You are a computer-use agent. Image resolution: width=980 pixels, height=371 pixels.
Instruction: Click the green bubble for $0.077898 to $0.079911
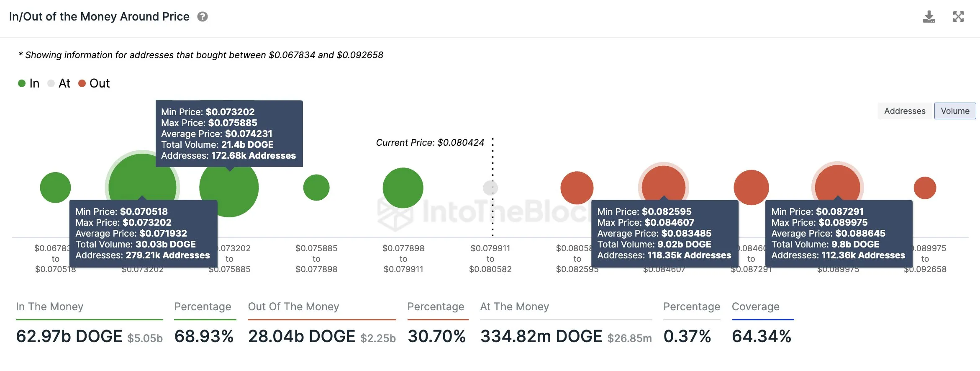pyautogui.click(x=403, y=188)
